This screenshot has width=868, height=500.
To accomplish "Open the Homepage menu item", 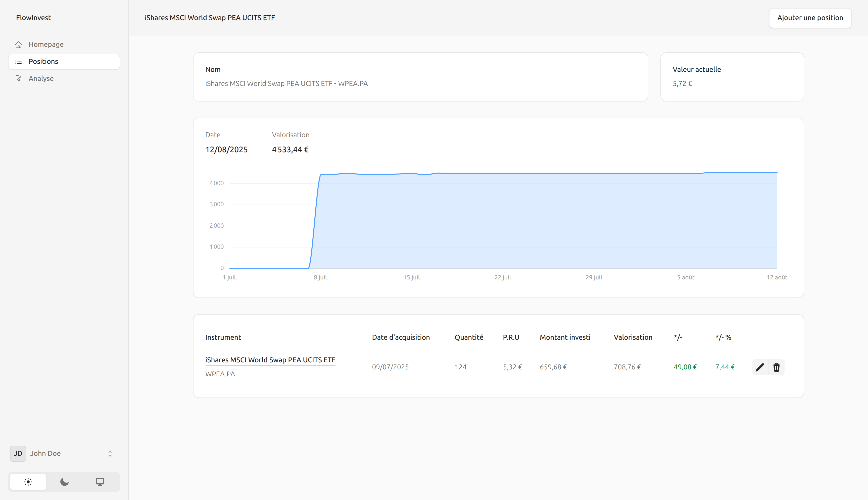I will [x=46, y=44].
